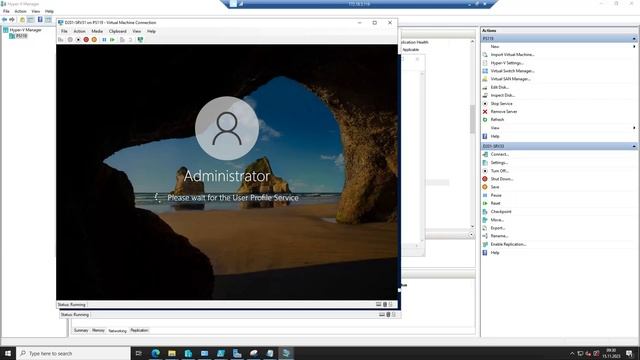This screenshot has width=640, height=360.
Task: Open Virtual Switch Manager
Action: coord(512,71)
